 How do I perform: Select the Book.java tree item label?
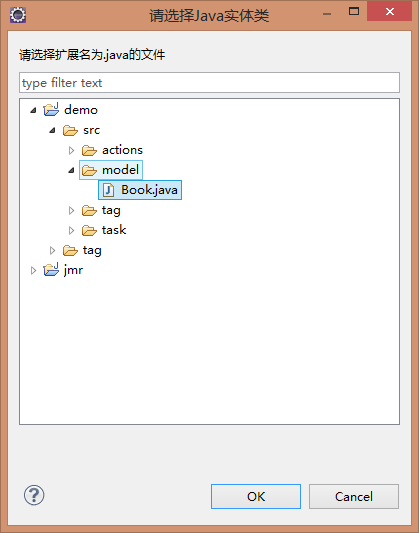pyautogui.click(x=150, y=190)
